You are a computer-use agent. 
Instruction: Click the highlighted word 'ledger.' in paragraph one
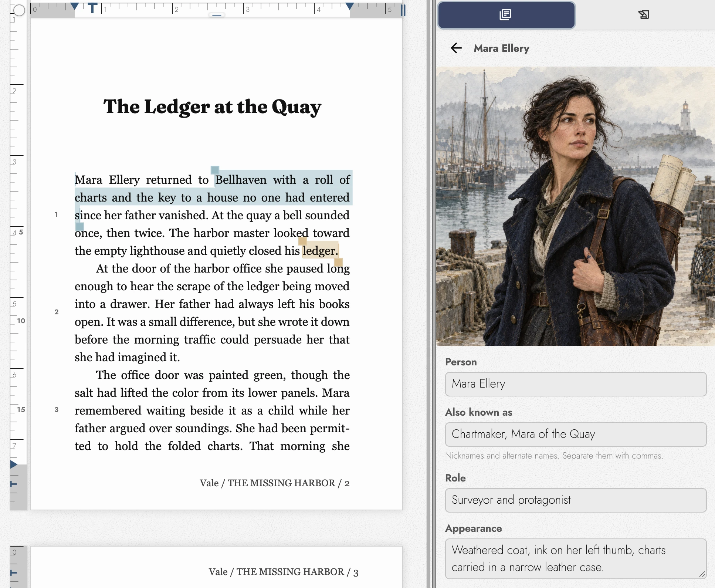pyautogui.click(x=320, y=251)
